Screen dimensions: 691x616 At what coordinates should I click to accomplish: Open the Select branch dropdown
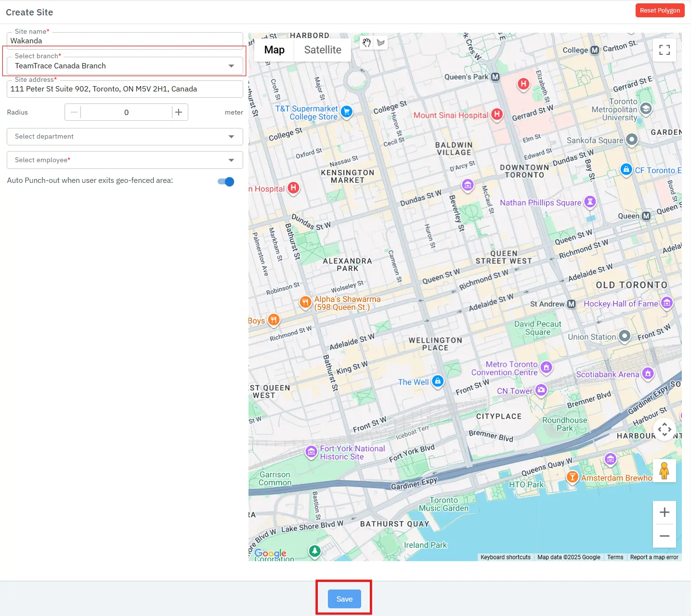pos(125,66)
